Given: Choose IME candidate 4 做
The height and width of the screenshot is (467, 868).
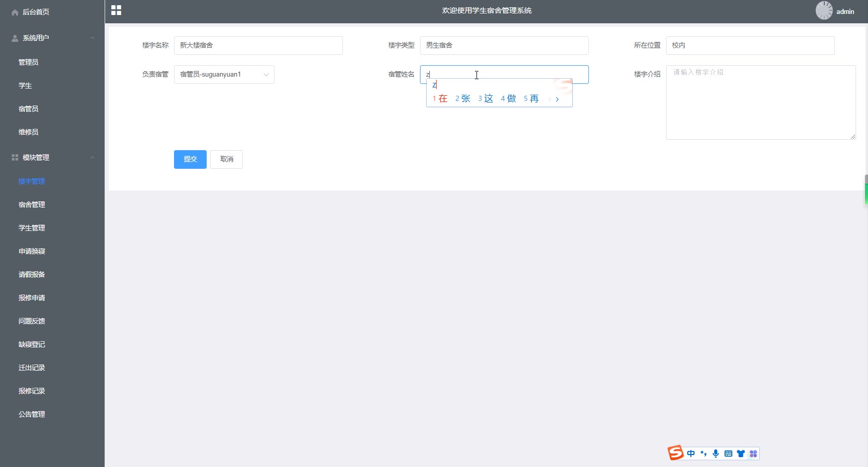Looking at the screenshot, I should [x=509, y=99].
